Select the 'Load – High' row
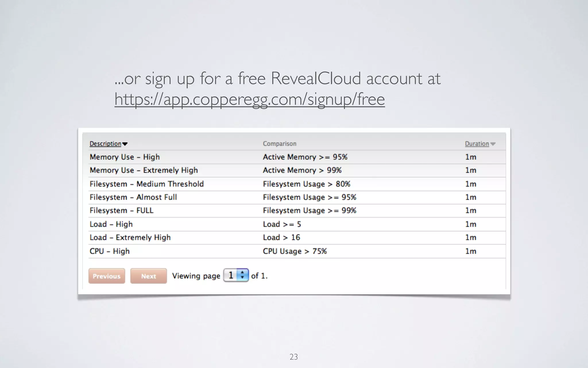Image resolution: width=588 pixels, height=368 pixels. [x=297, y=224]
